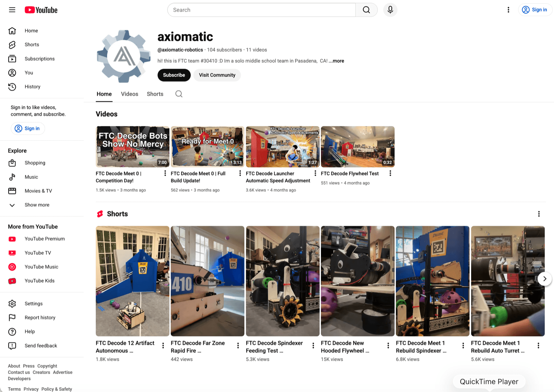Screen dimensions: 554x392
Task: Open the About footer link
Action: (x=14, y=366)
